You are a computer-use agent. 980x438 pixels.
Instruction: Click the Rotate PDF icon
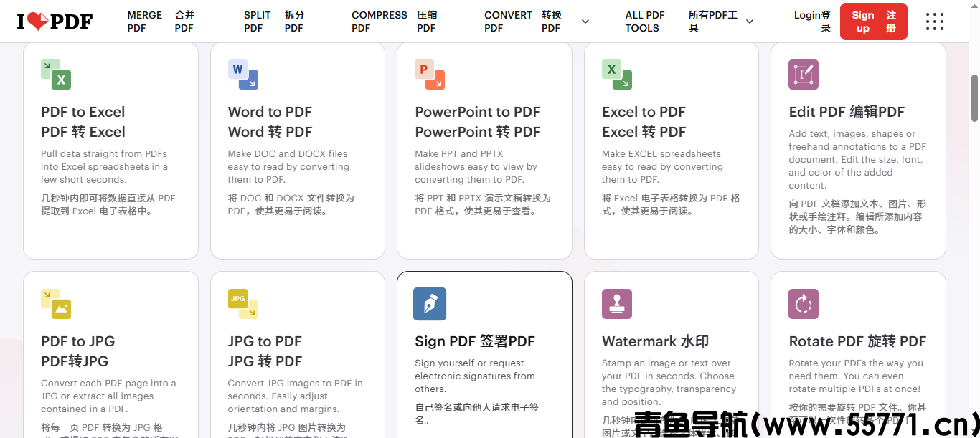pyautogui.click(x=804, y=304)
